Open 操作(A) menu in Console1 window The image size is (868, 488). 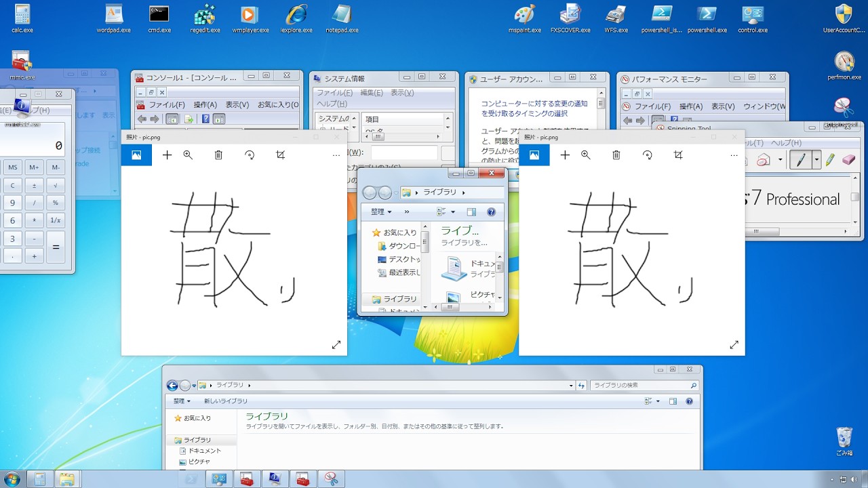(205, 105)
